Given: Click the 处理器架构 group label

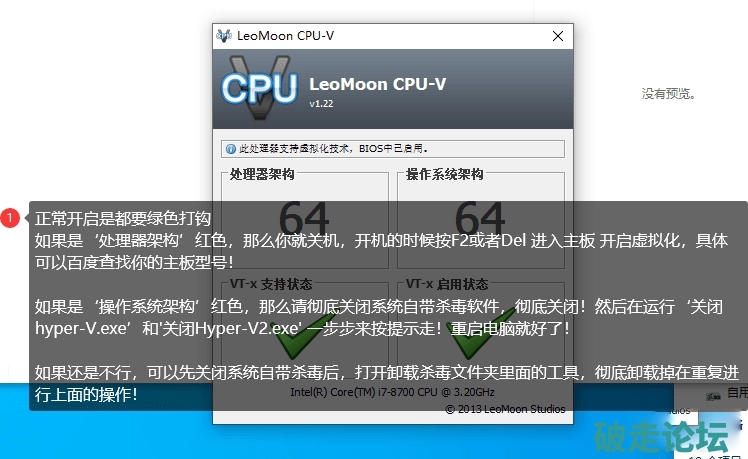Looking at the screenshot, I should [x=262, y=175].
